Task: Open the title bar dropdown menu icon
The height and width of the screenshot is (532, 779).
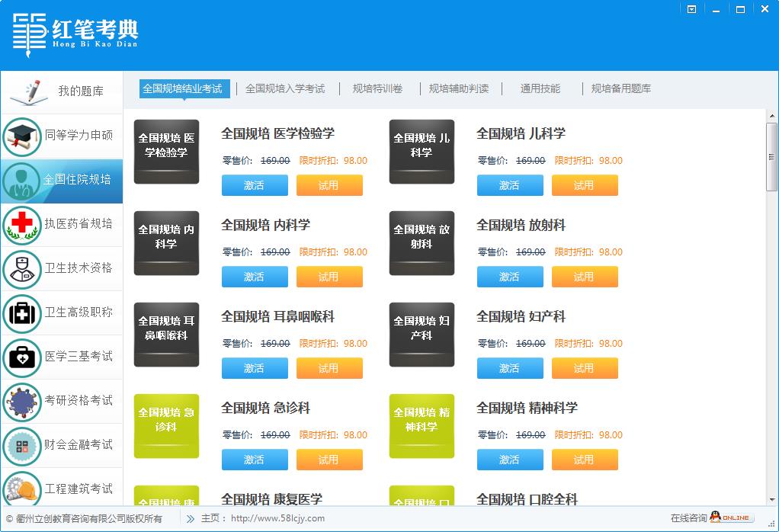Action: pos(691,9)
